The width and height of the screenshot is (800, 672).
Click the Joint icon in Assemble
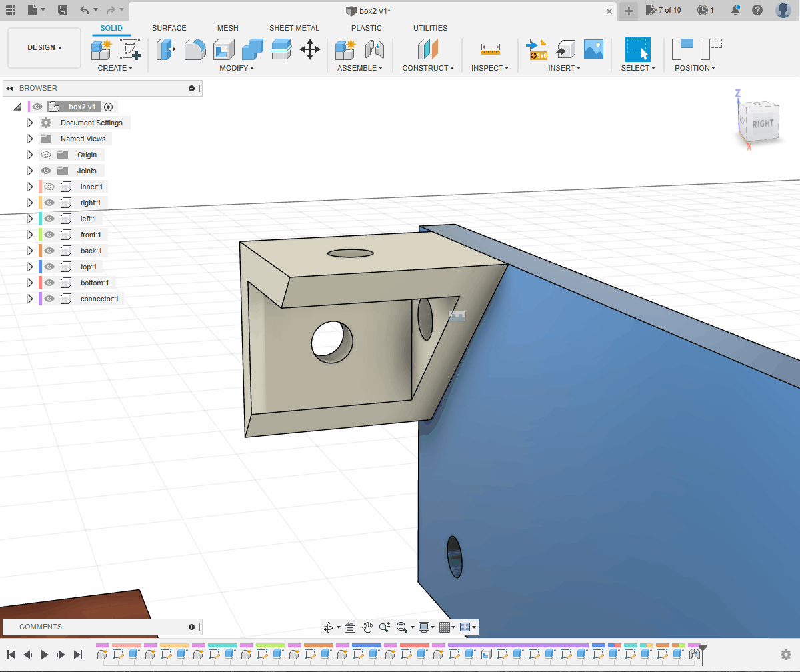click(x=375, y=49)
